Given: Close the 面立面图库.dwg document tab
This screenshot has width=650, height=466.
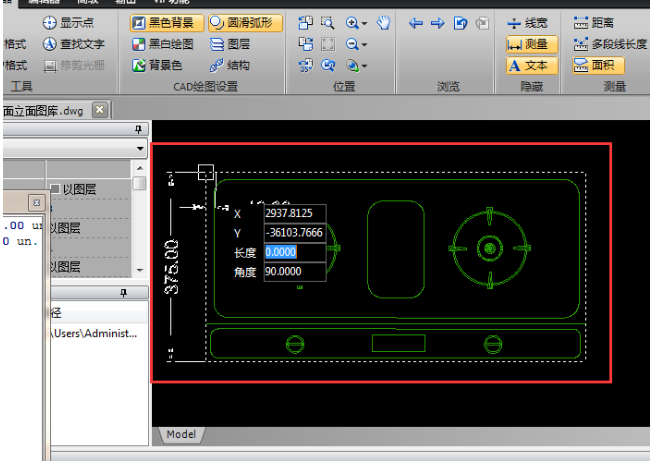Looking at the screenshot, I should (x=99, y=110).
